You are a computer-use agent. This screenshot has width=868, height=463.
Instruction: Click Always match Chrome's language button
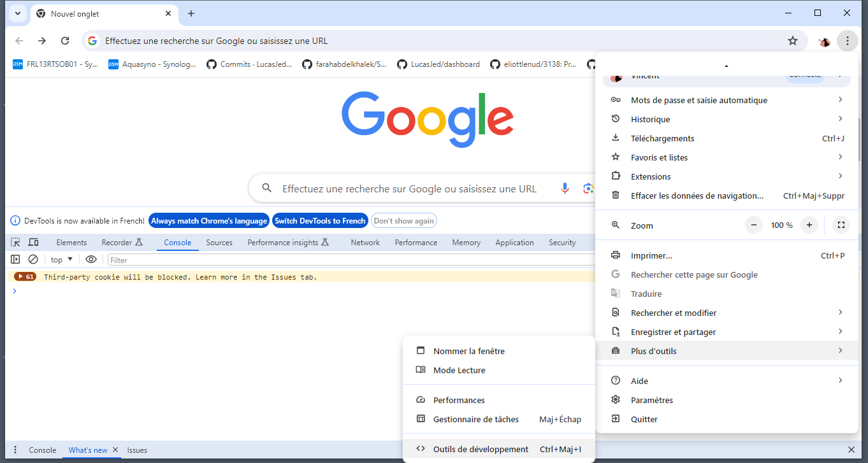click(x=209, y=221)
